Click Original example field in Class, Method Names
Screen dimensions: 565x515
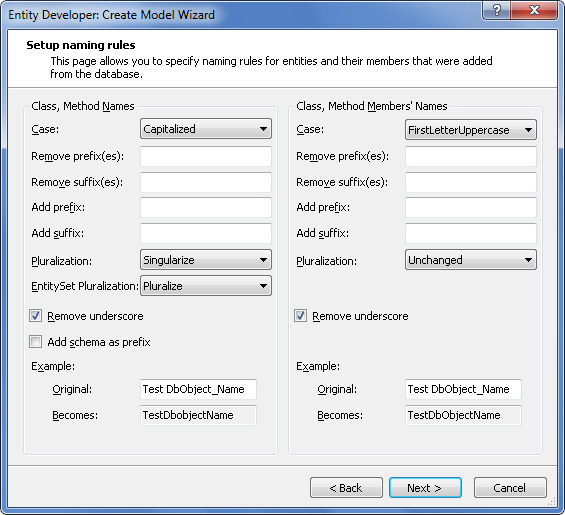point(198,389)
